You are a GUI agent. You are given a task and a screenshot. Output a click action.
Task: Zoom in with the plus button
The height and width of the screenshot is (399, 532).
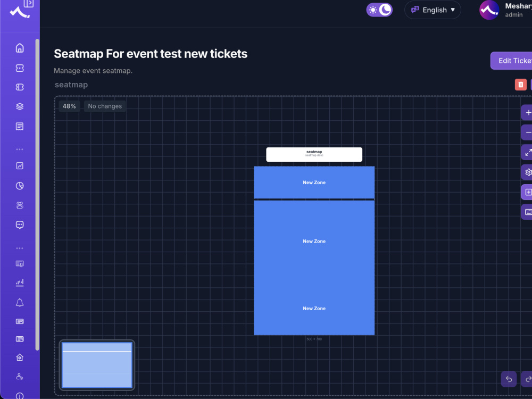[x=527, y=113]
